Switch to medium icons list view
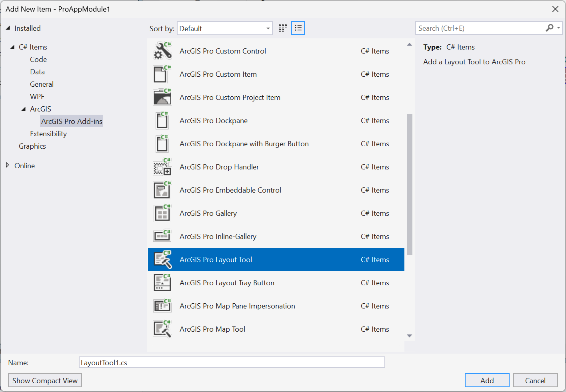This screenshot has width=566, height=392. [x=298, y=28]
